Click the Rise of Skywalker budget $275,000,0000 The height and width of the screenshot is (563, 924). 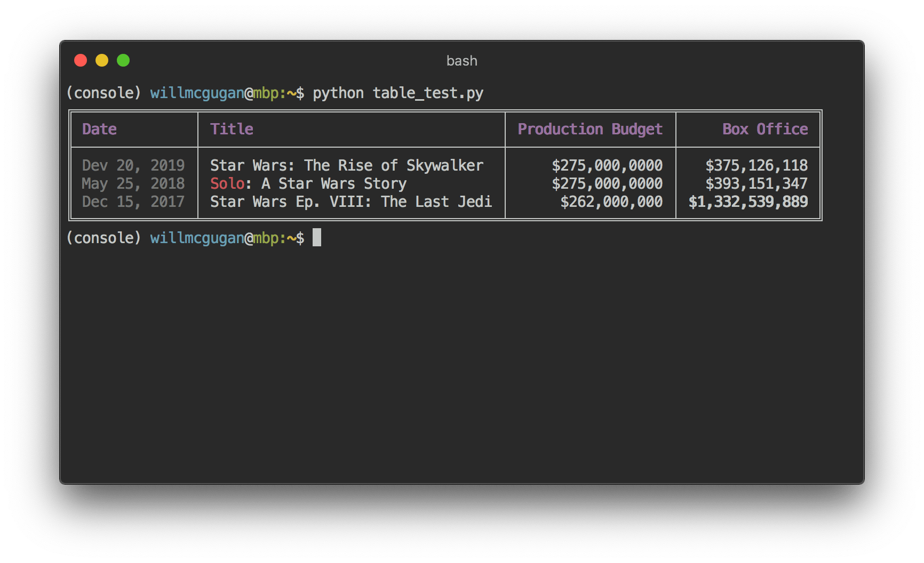pos(607,165)
